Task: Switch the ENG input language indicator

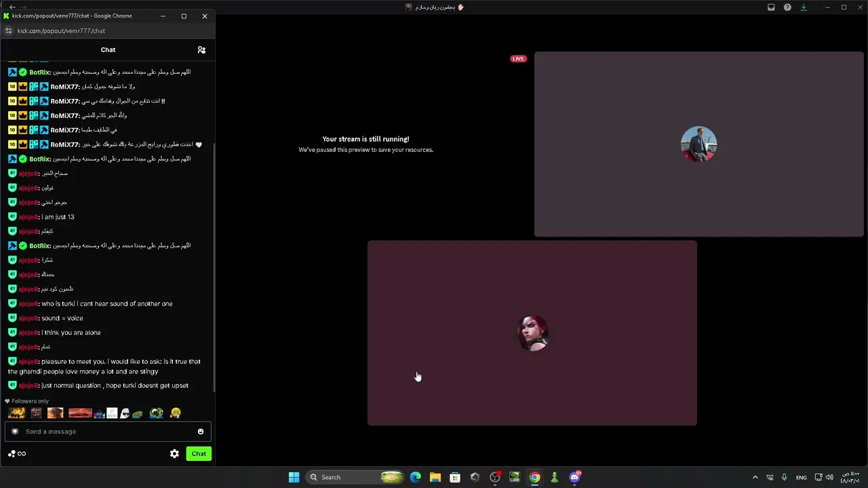Action: tap(802, 477)
